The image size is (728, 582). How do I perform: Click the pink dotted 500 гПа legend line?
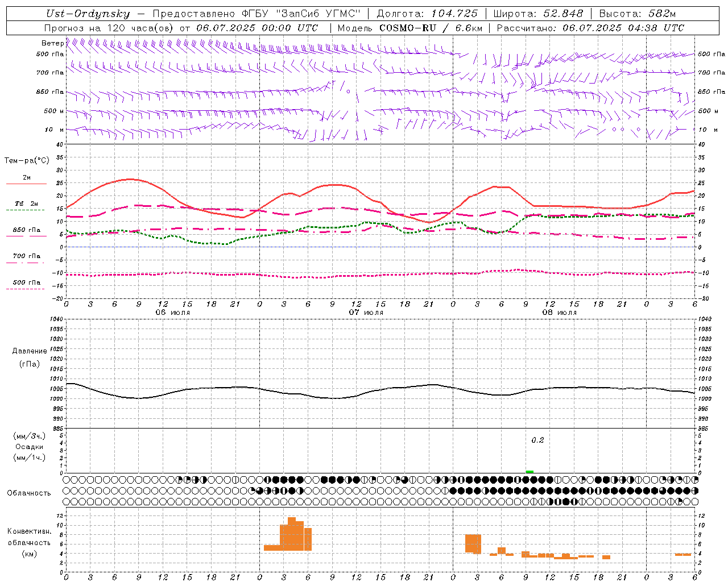coord(25,289)
